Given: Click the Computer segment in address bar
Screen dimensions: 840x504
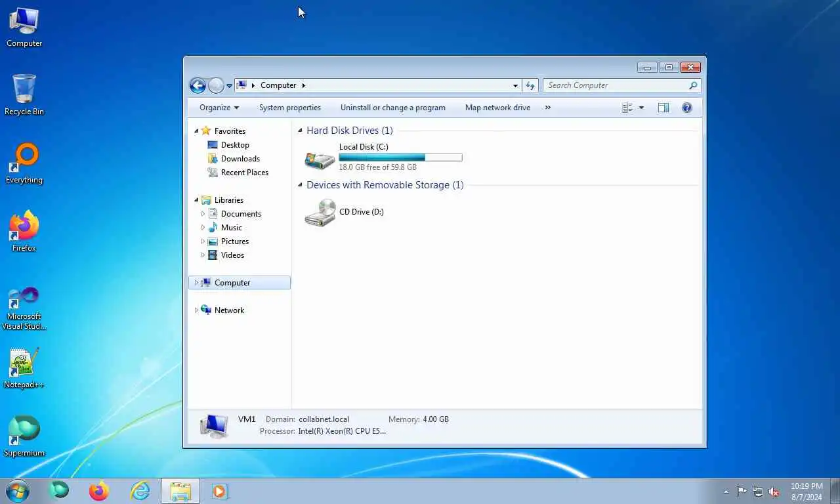Looking at the screenshot, I should [278, 85].
